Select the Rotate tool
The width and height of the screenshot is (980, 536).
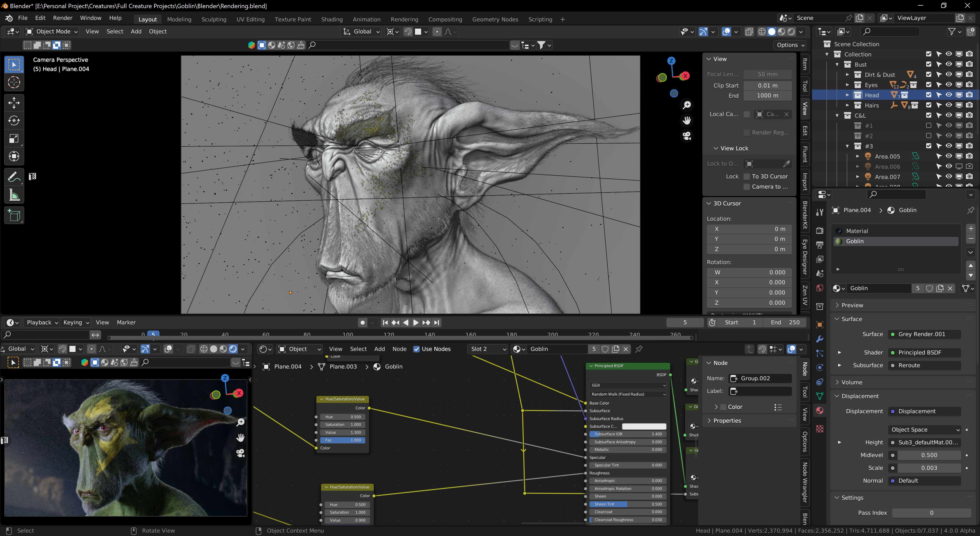point(14,120)
